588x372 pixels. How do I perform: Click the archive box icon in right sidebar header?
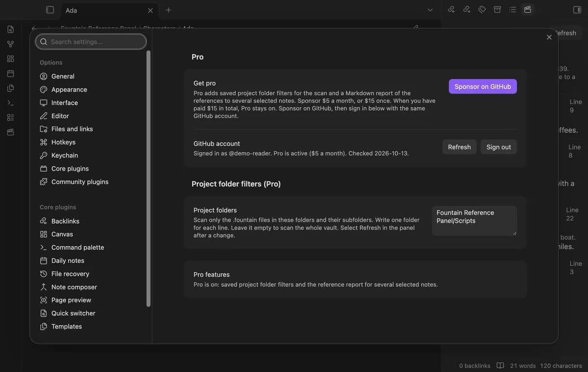497,10
